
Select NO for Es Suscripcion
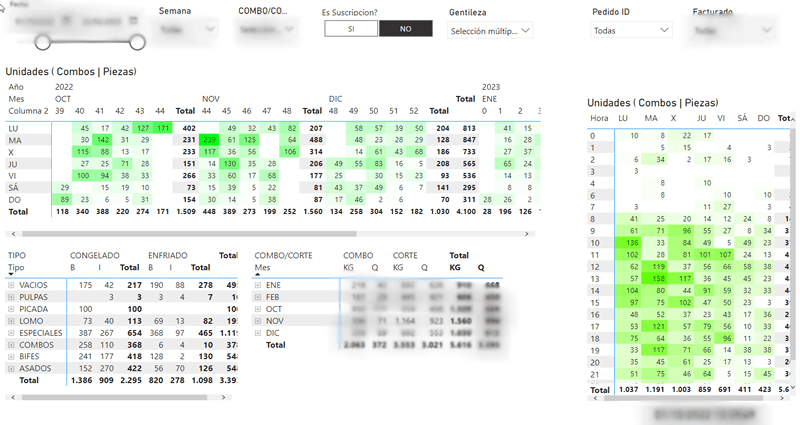coord(405,29)
